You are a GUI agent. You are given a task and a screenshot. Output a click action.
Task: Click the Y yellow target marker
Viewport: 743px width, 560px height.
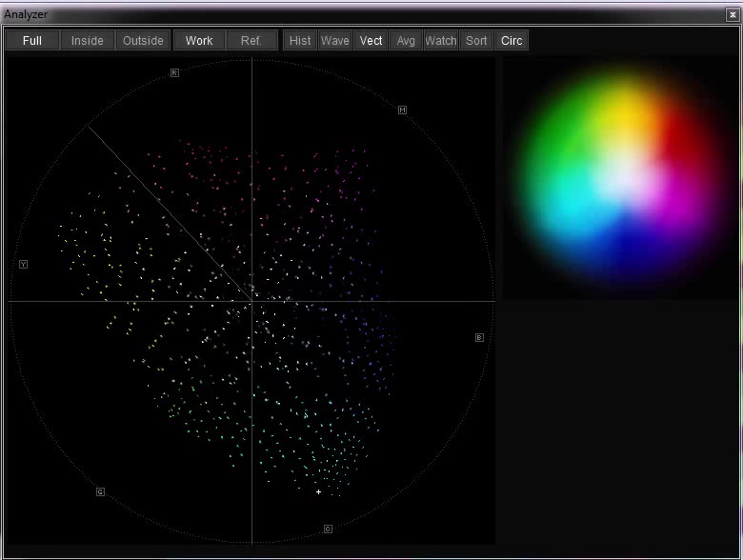point(24,264)
